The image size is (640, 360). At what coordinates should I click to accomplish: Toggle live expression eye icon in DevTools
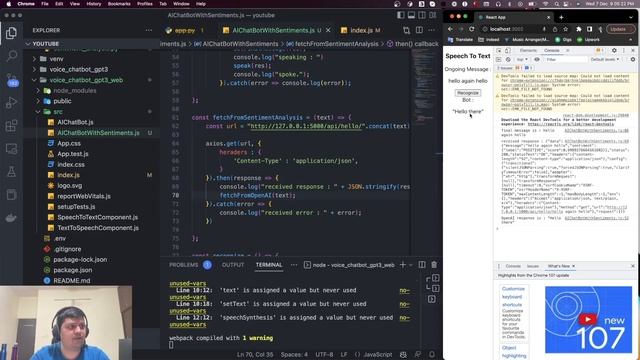click(x=537, y=60)
